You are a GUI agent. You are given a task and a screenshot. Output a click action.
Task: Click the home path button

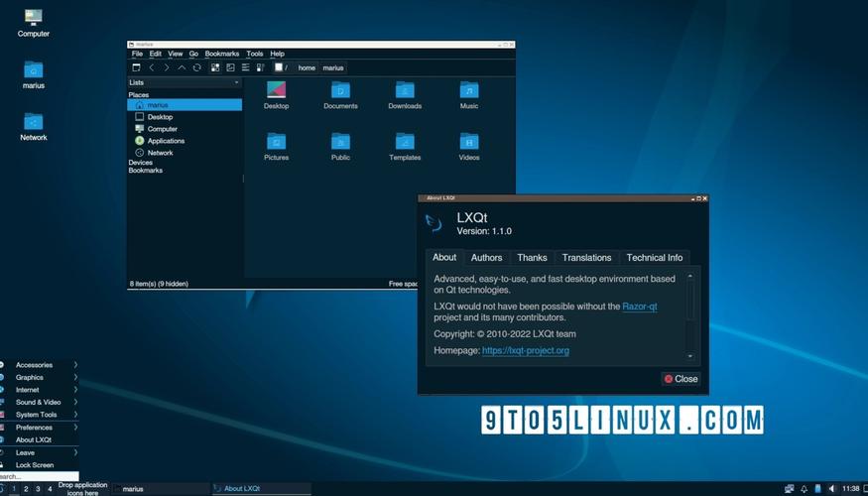(307, 67)
